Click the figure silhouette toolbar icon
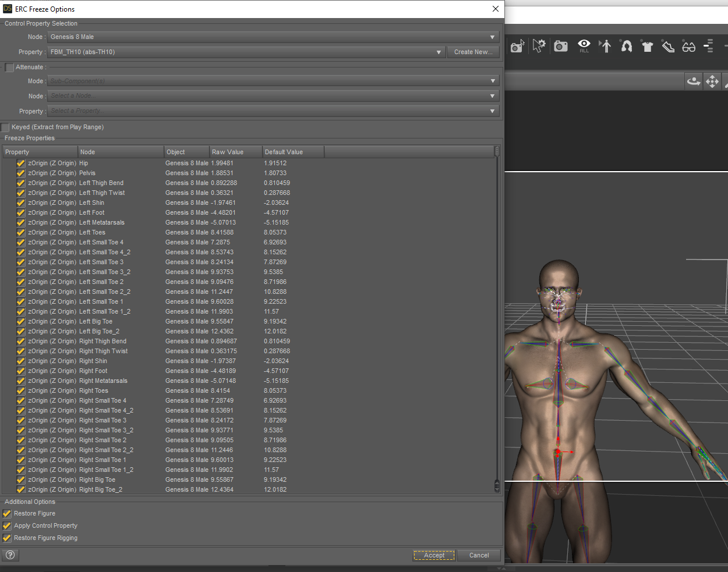Viewport: 728px width, 572px height. click(x=606, y=46)
